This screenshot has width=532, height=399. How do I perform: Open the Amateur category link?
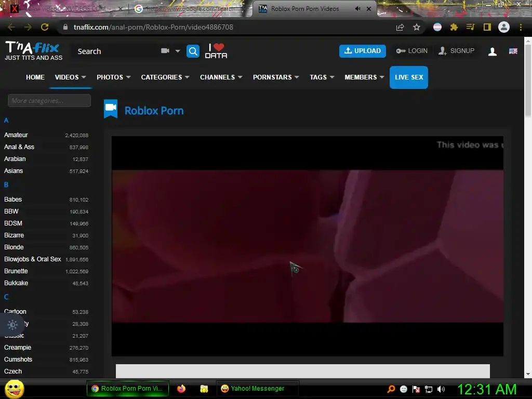coord(16,135)
